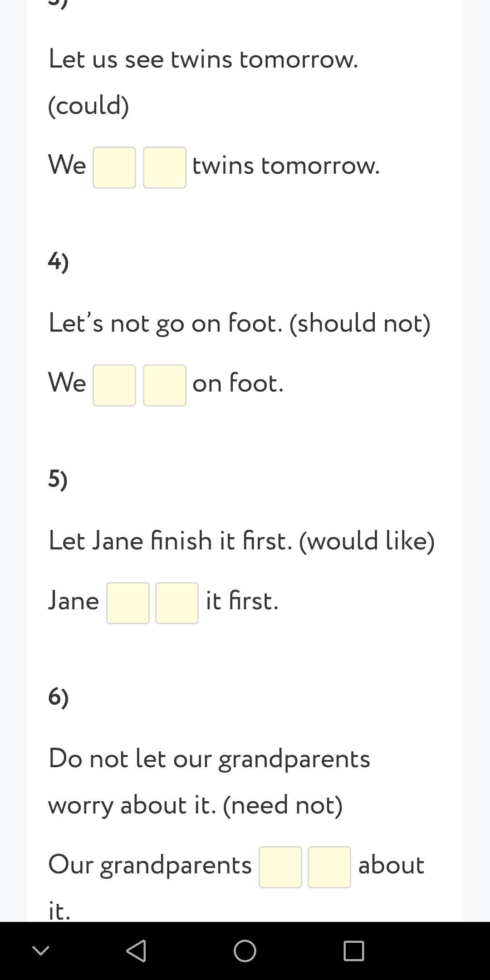Tap the question 6) number label
The width and height of the screenshot is (490, 980).
(x=59, y=697)
